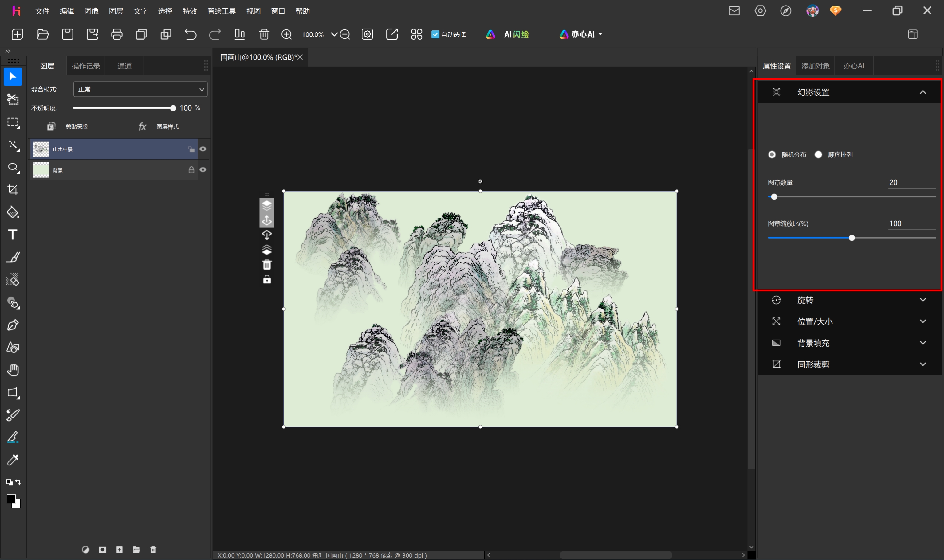The image size is (944, 560).
Task: Select the crop tool
Action: 13,189
